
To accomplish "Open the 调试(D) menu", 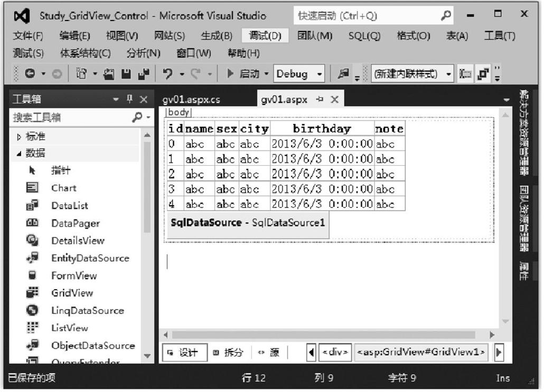I will [265, 36].
